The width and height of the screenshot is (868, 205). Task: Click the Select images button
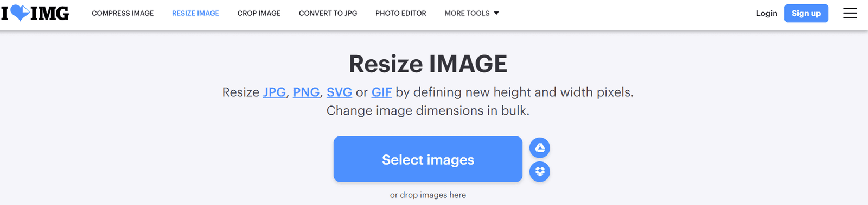click(428, 159)
